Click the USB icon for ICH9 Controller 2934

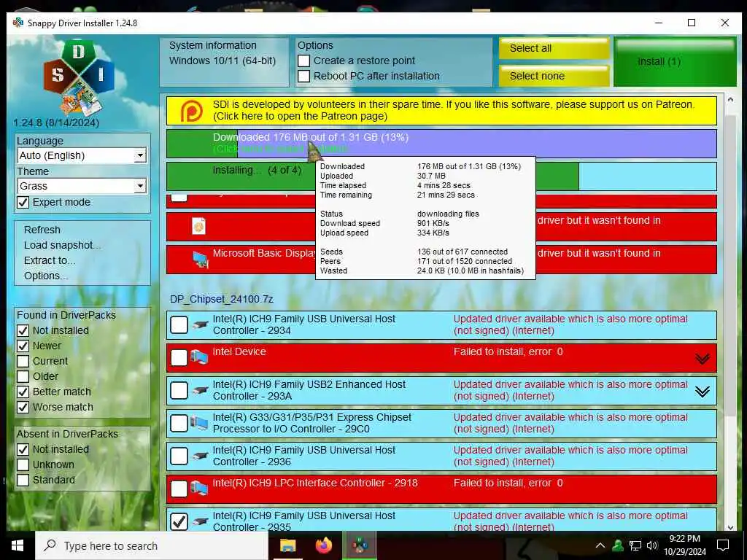pyautogui.click(x=200, y=324)
